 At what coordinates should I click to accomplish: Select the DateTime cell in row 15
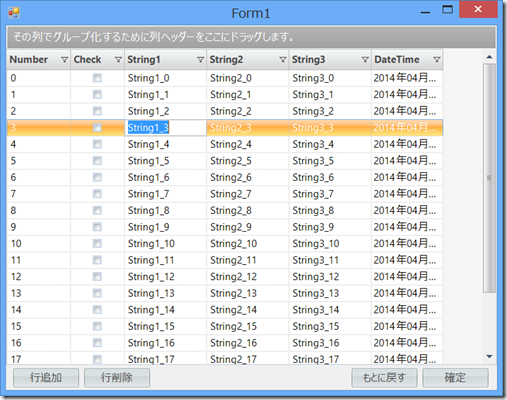click(x=407, y=326)
